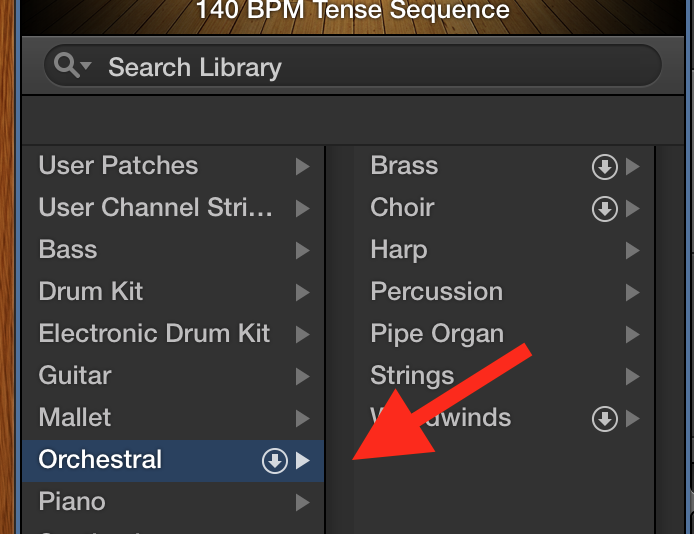This screenshot has height=534, width=694.
Task: Click the download icon next to Brass
Action: point(604,167)
